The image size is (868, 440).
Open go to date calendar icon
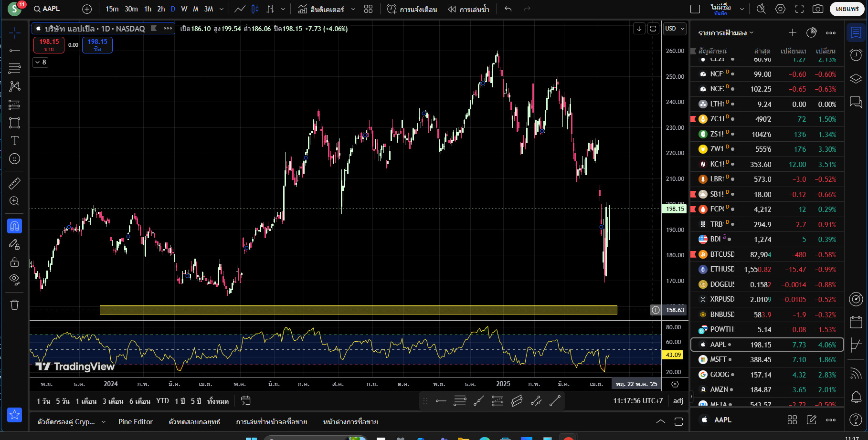tap(245, 401)
